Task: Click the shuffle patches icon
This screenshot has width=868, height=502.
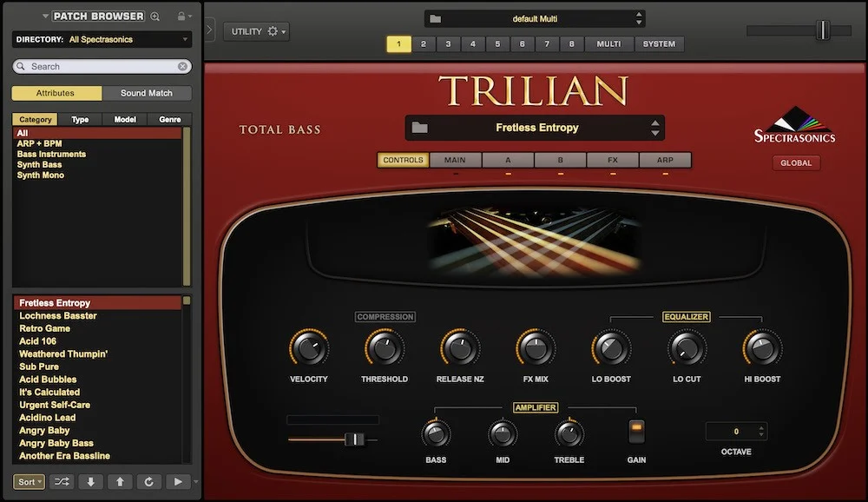Action: [62, 482]
